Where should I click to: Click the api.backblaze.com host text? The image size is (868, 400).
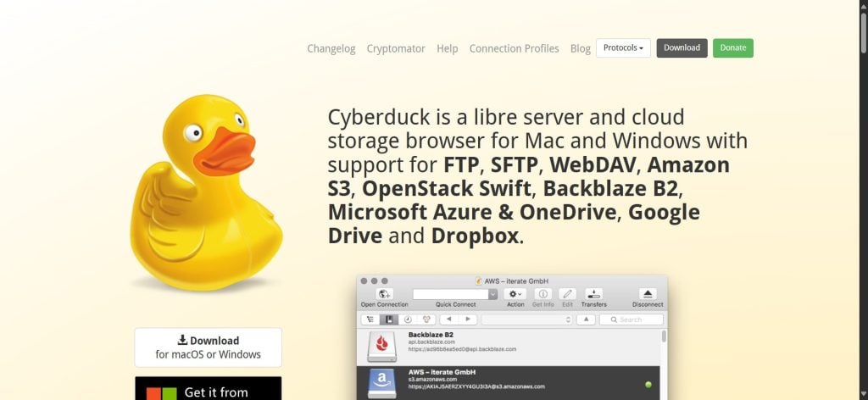[x=431, y=342]
